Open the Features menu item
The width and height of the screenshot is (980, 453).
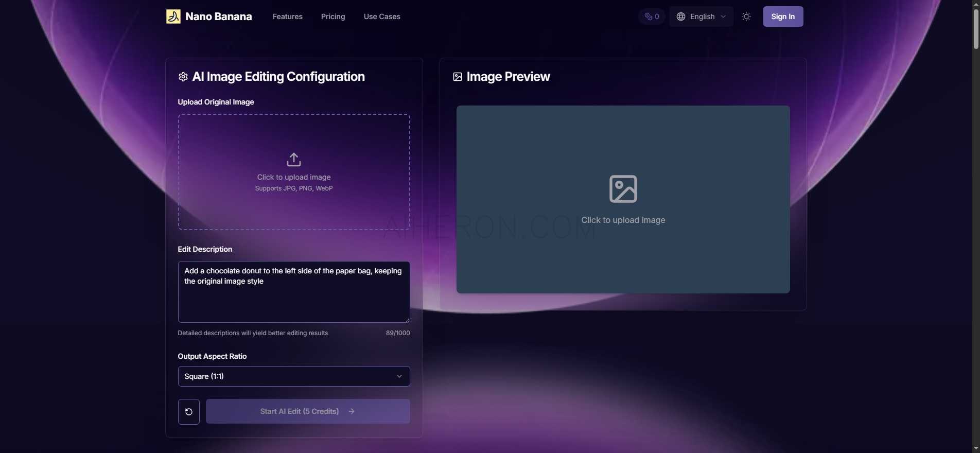coord(287,16)
